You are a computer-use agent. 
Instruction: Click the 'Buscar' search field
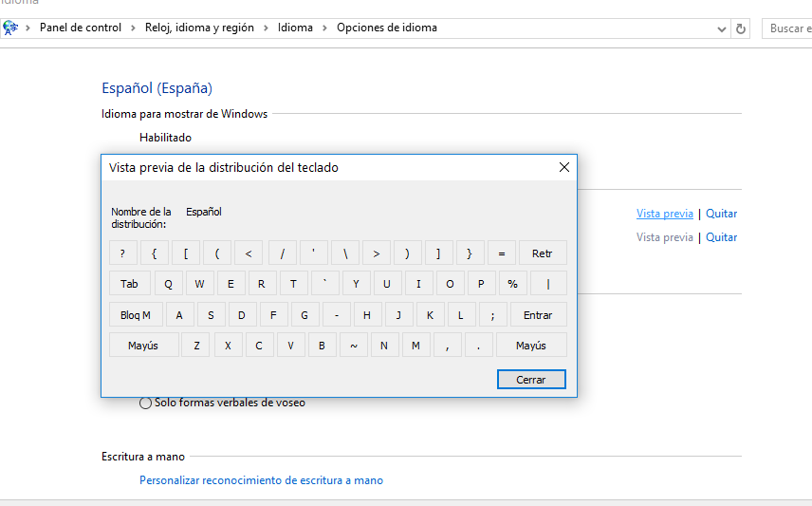tap(787, 28)
